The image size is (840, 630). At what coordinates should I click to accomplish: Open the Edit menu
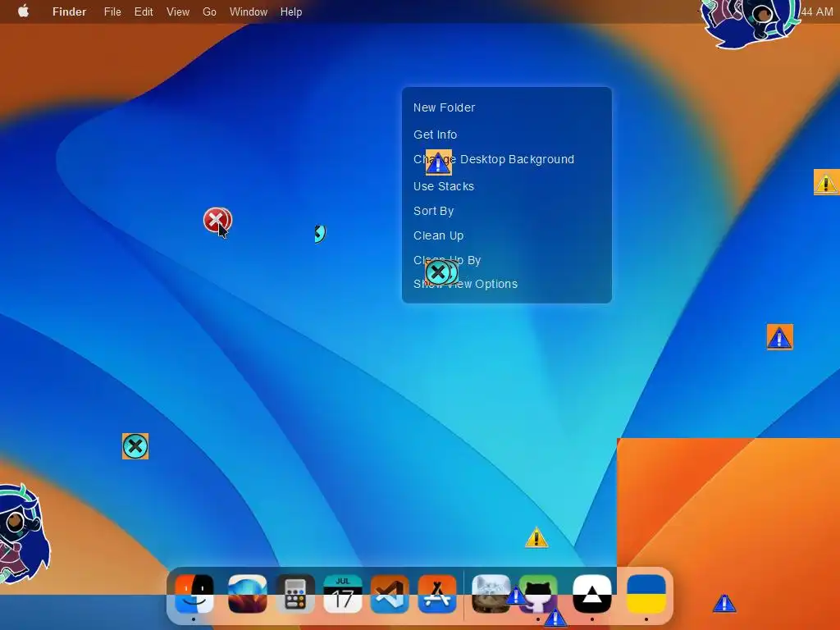(144, 11)
